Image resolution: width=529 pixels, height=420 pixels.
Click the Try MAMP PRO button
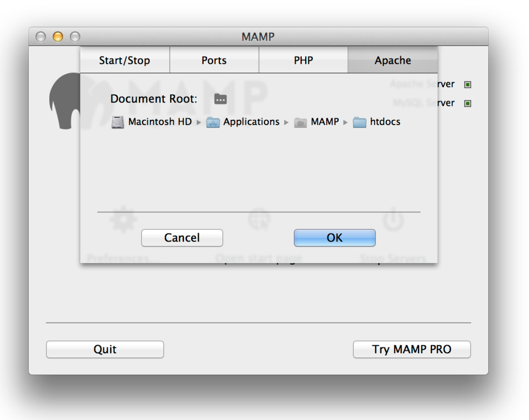[412, 349]
